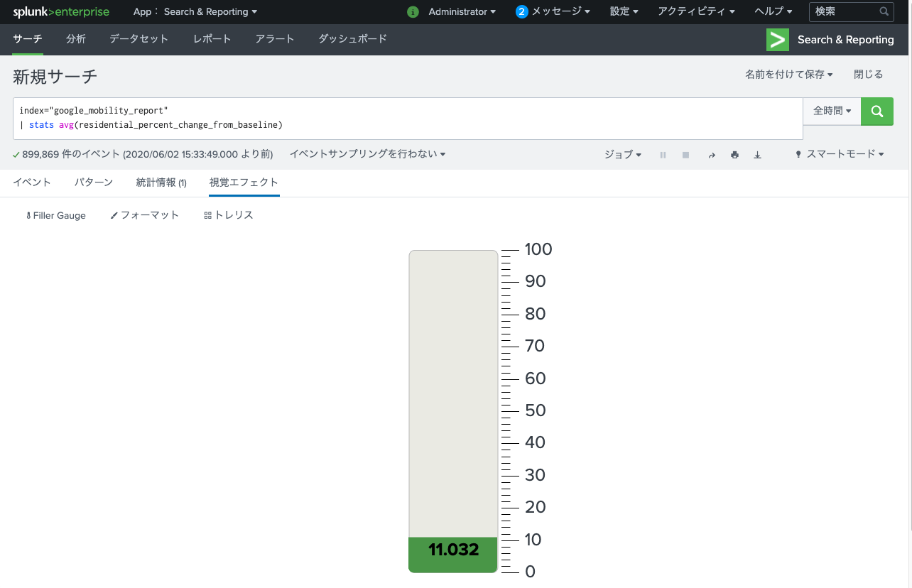Export the search results

pos(757,155)
